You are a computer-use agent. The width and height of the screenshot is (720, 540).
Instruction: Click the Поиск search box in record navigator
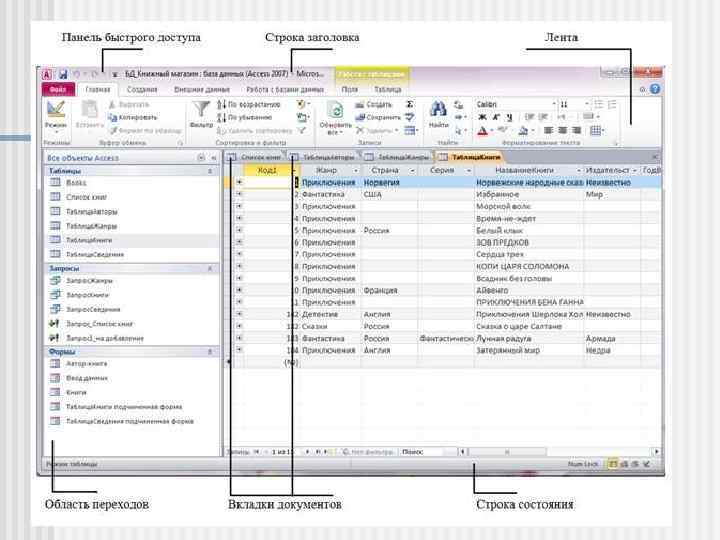click(427, 452)
